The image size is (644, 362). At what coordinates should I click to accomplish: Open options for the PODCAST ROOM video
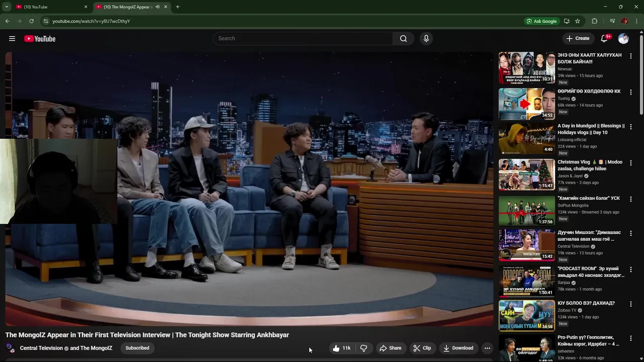tap(630, 270)
